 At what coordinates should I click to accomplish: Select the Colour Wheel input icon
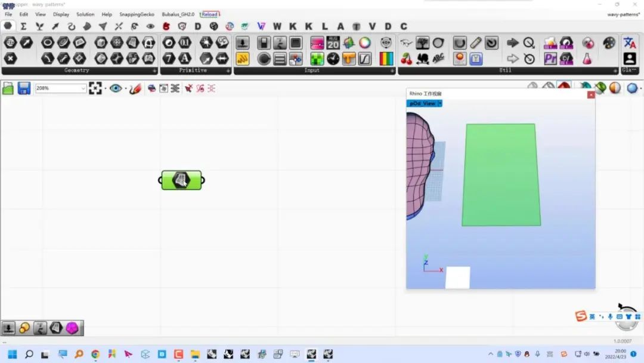365,43
